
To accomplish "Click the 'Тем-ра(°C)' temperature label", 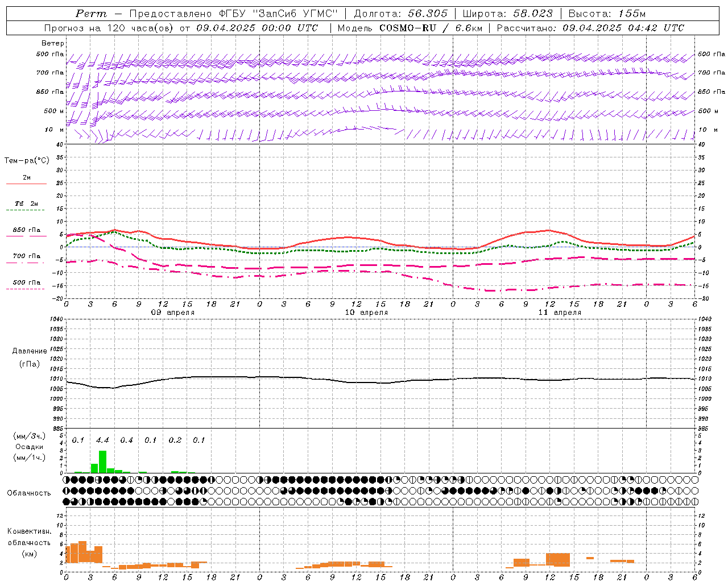I will tap(27, 160).
